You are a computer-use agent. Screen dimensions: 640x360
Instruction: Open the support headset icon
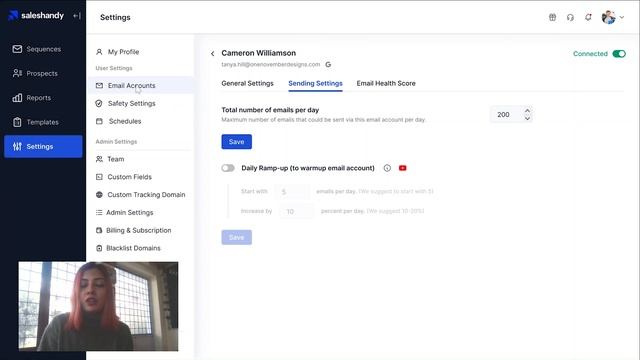tap(570, 17)
